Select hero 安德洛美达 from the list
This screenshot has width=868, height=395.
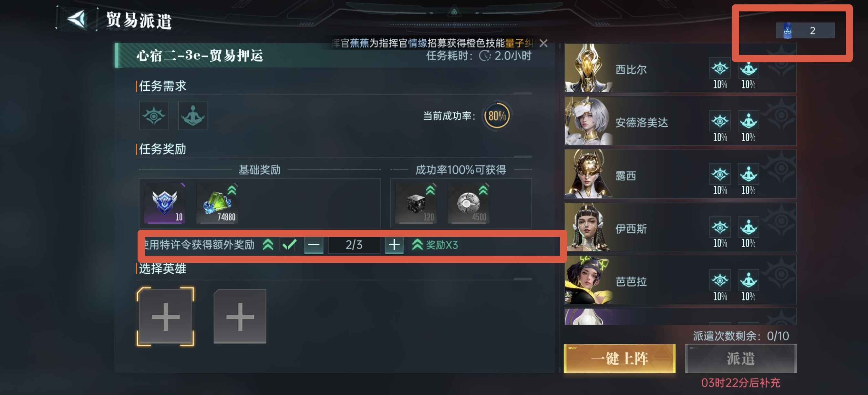tap(680, 121)
